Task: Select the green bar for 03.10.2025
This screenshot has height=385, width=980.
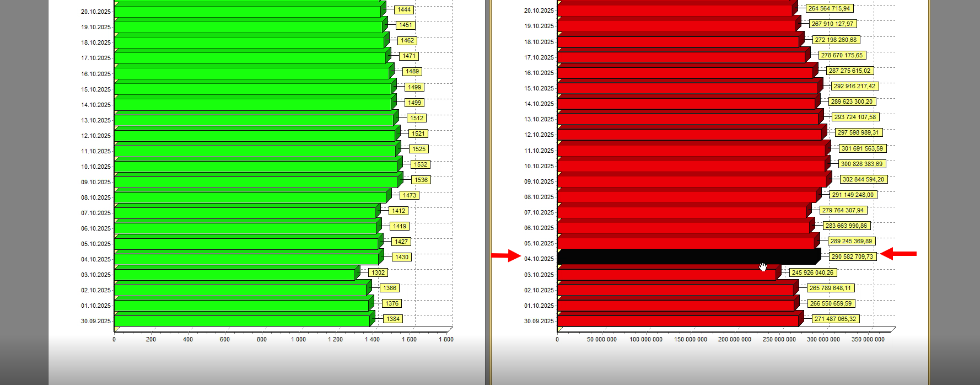Action: click(237, 273)
